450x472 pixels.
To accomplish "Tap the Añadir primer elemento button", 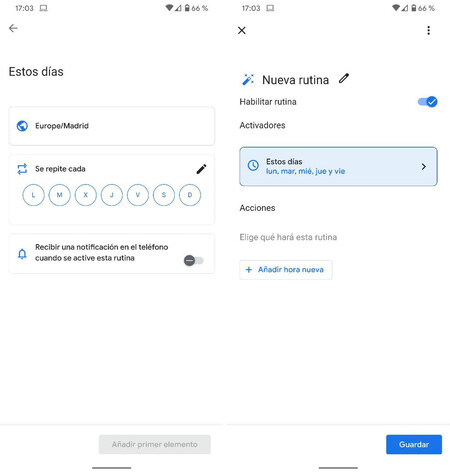I will 155,444.
